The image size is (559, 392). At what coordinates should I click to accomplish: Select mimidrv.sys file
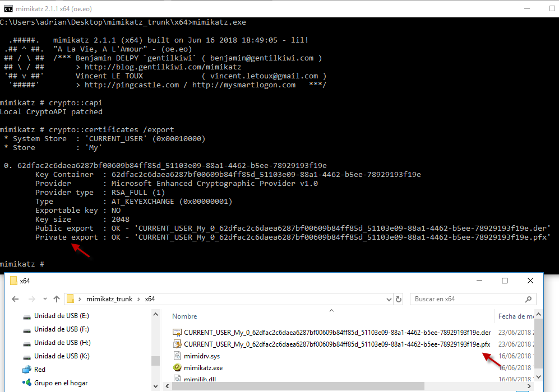(202, 356)
